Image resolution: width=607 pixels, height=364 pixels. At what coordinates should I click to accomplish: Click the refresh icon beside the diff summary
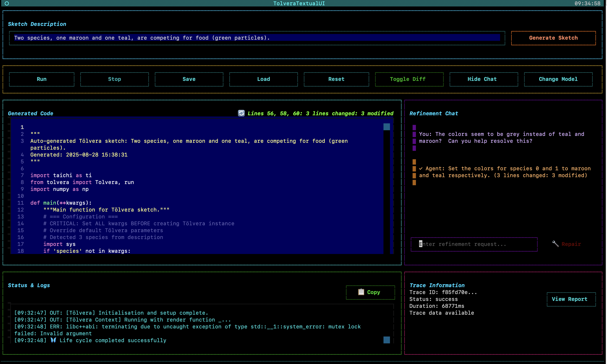coord(241,113)
